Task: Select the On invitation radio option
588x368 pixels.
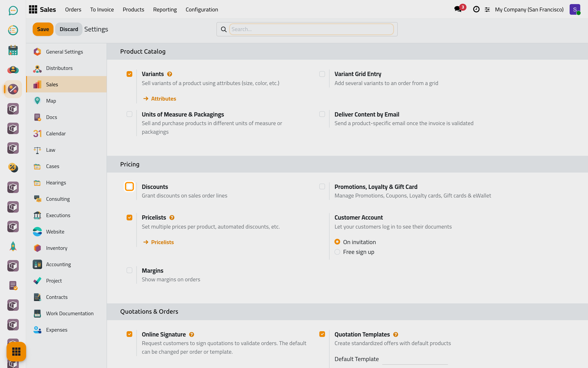Action: (x=337, y=242)
